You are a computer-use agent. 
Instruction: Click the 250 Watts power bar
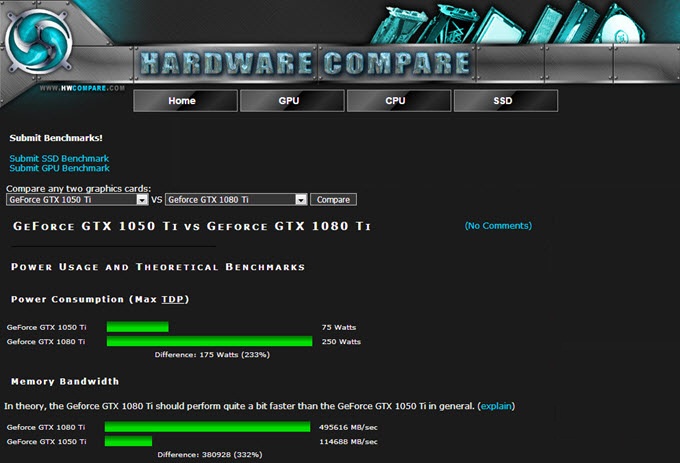tap(209, 341)
